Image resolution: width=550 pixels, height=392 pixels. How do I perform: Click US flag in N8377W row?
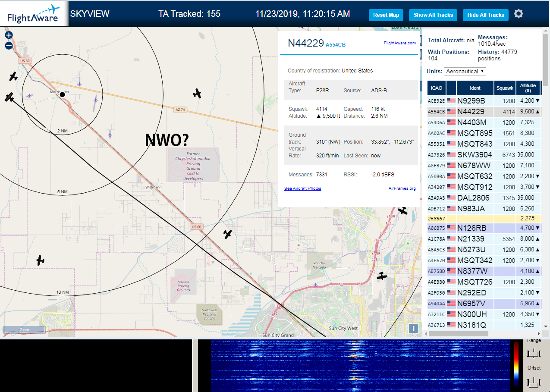451,271
